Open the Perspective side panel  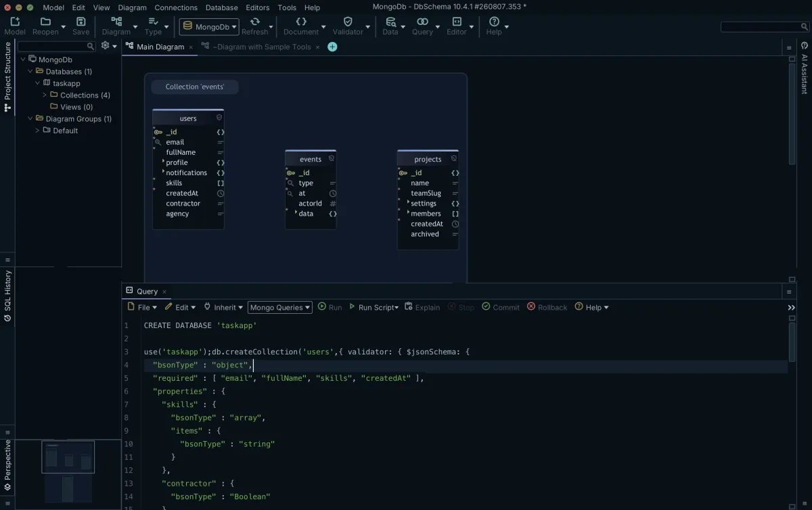coord(8,465)
